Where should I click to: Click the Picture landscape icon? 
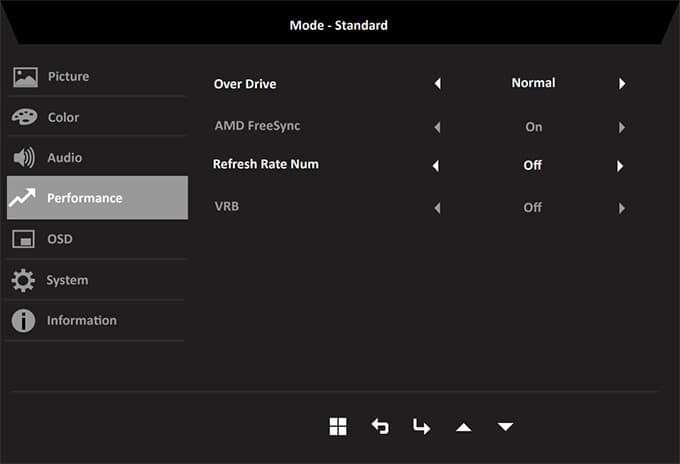click(25, 77)
